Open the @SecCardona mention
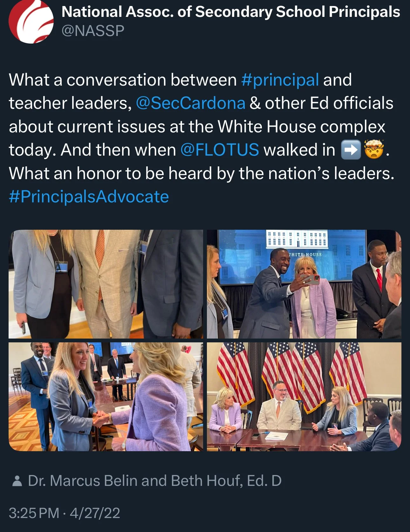Screen dimensions: 410x532 [191, 103]
